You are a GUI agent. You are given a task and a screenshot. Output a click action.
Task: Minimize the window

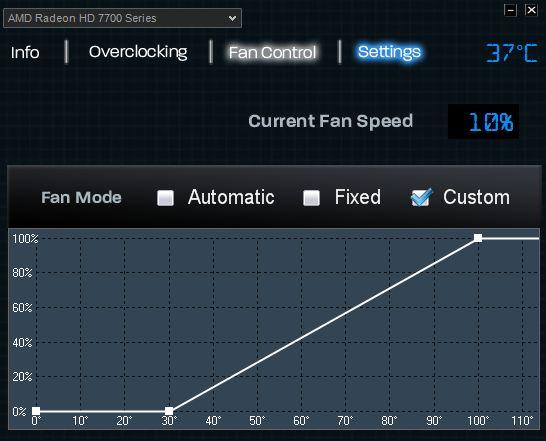pyautogui.click(x=510, y=10)
